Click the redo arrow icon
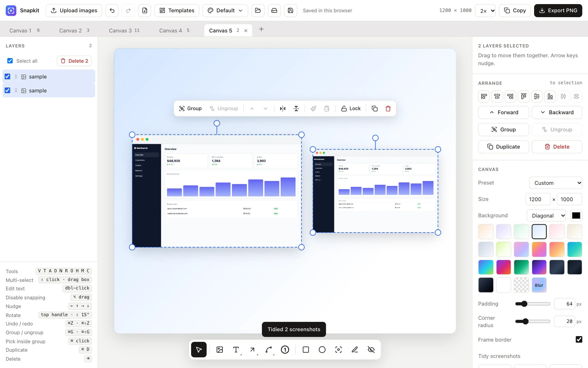This screenshot has height=368, width=588. 128,10
